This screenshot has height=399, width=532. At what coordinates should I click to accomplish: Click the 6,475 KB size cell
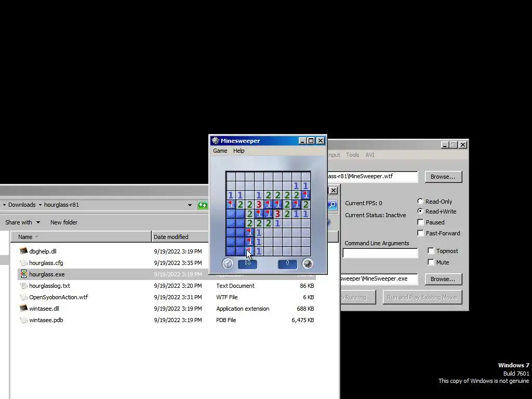[x=303, y=320]
